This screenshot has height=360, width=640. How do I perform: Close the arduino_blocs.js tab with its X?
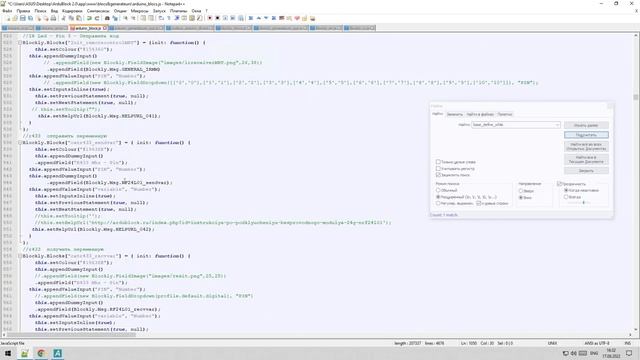tap(104, 28)
